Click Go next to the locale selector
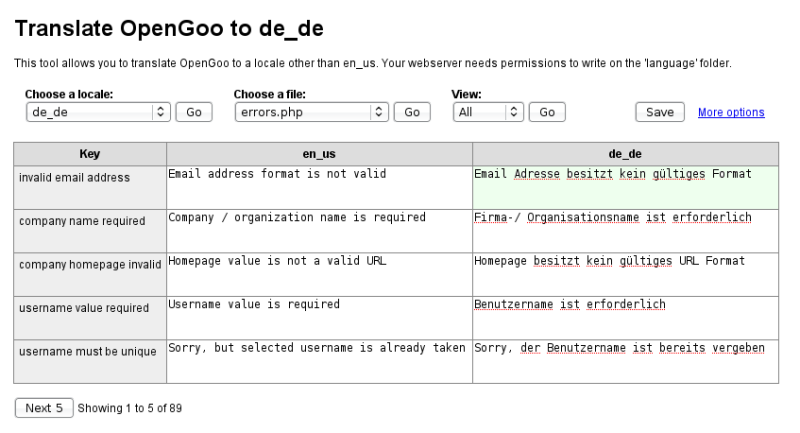 coord(193,113)
